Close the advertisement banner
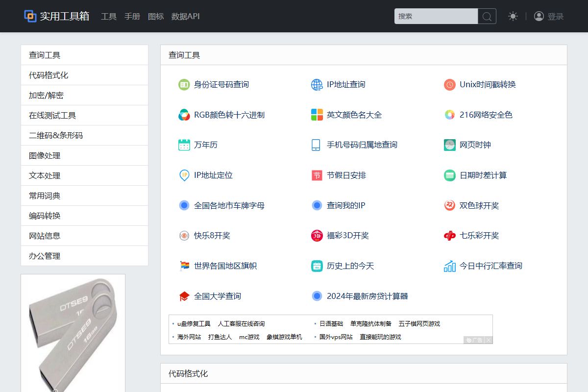 tap(489, 340)
